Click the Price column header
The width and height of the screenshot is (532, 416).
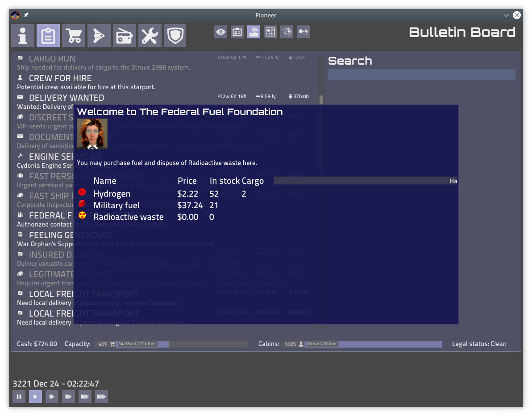click(x=187, y=181)
